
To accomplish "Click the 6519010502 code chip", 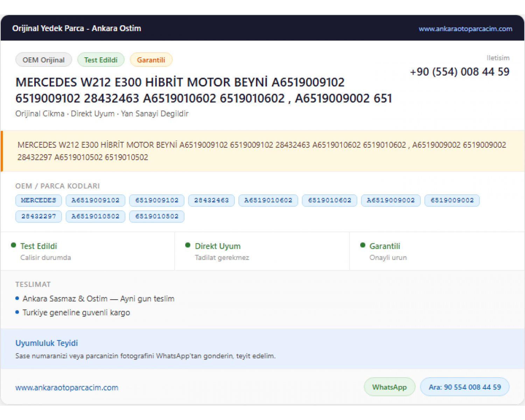I will tap(157, 217).
